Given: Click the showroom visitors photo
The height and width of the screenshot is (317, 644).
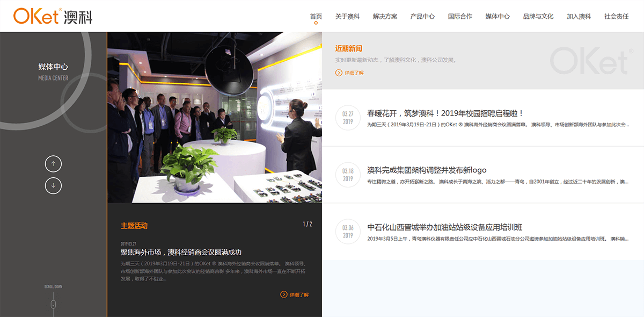Looking at the screenshot, I should tap(215, 118).
